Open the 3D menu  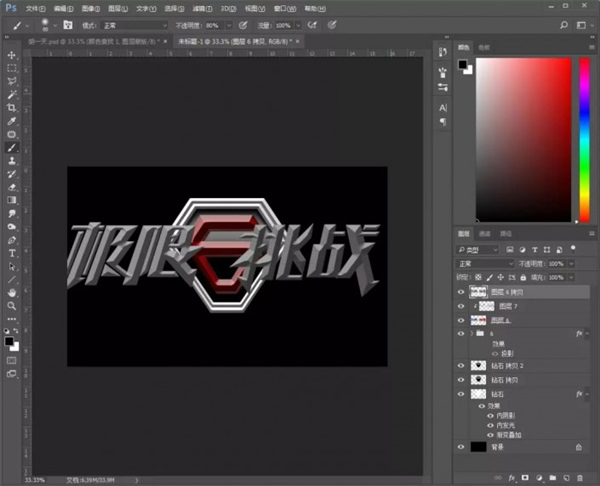click(x=228, y=8)
